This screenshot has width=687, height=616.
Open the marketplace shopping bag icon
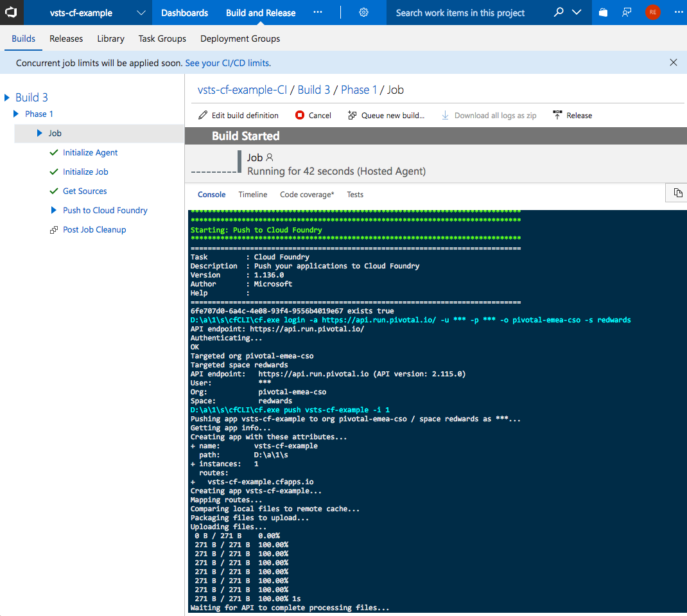coord(603,13)
